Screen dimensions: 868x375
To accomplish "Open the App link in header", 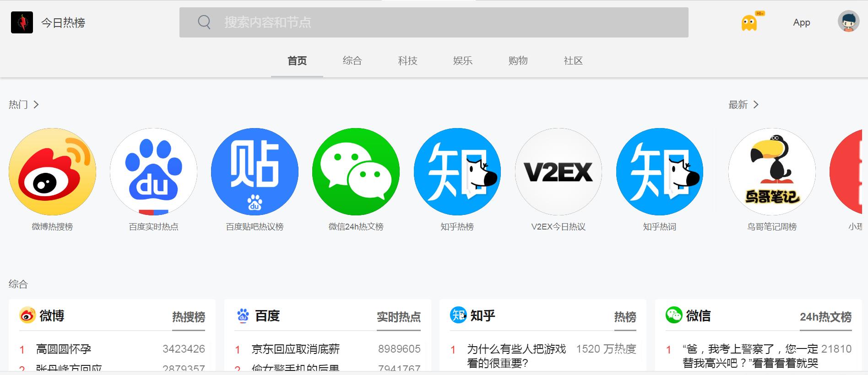I will tap(802, 22).
